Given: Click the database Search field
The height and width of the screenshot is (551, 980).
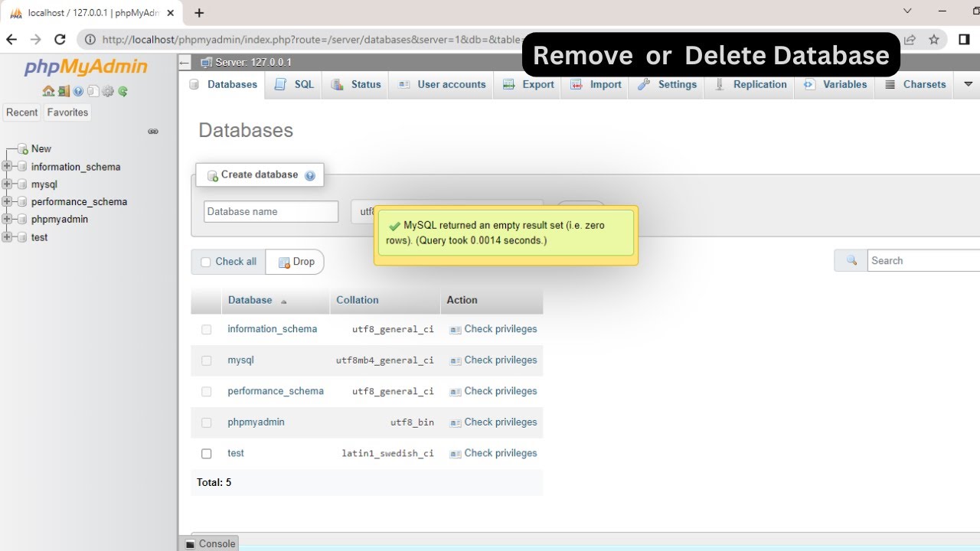Looking at the screenshot, I should (x=923, y=261).
